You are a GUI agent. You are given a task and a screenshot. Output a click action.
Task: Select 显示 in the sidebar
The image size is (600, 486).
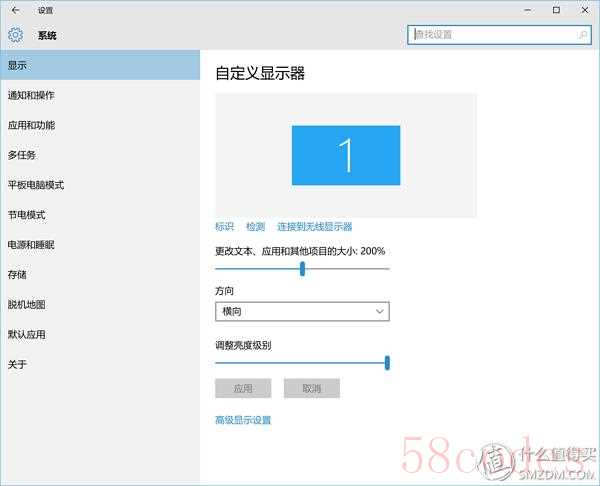pos(100,65)
